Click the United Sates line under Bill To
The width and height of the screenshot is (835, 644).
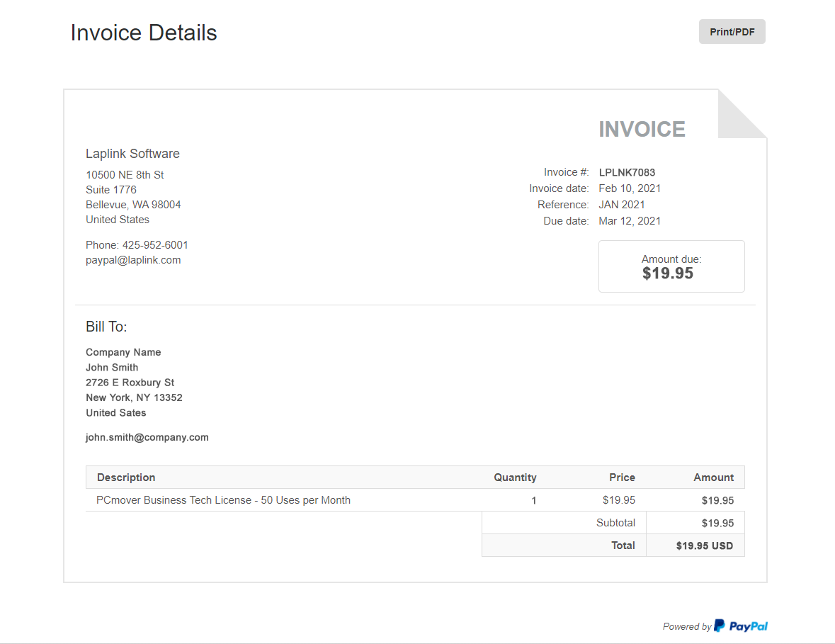[116, 413]
